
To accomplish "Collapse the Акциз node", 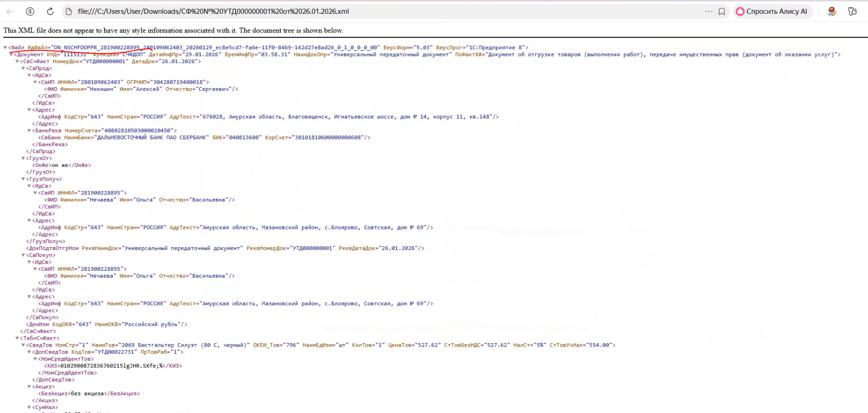I will pos(29,386).
